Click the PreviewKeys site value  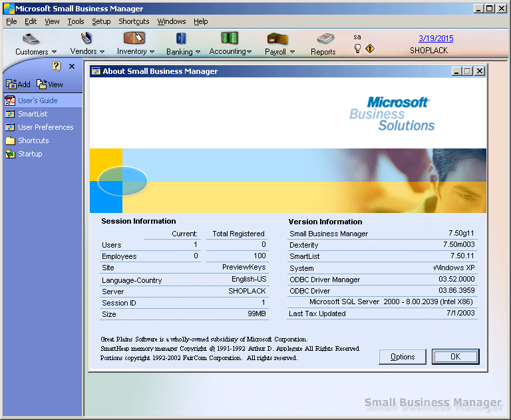point(244,267)
